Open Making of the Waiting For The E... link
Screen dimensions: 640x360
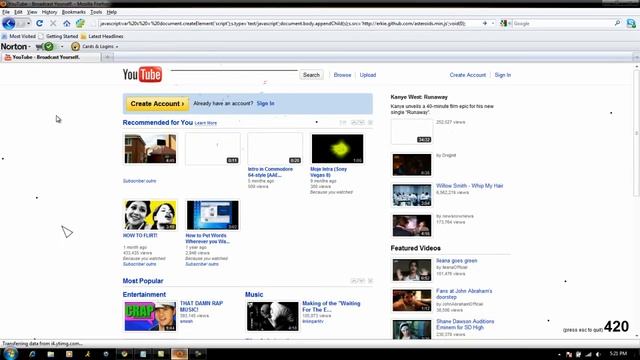[331, 307]
